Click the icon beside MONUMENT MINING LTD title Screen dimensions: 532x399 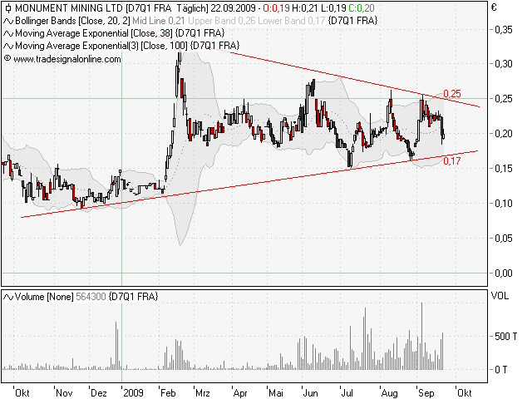click(8, 7)
